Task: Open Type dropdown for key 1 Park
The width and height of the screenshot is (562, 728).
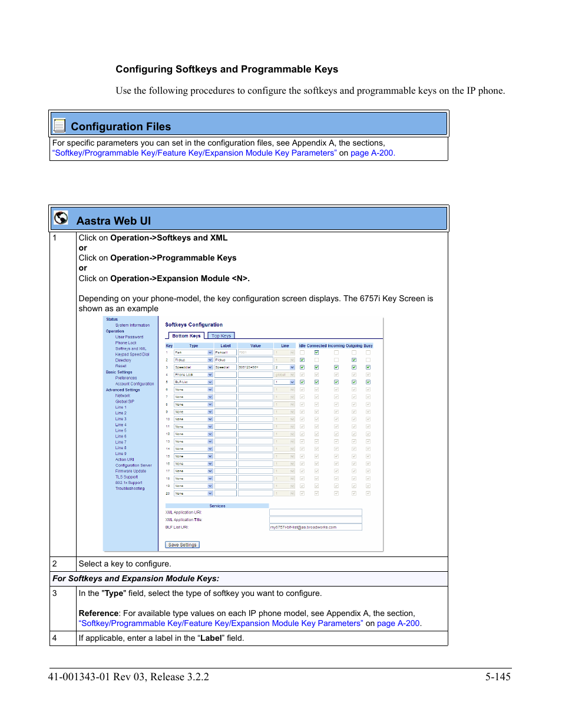Action: 193,353
